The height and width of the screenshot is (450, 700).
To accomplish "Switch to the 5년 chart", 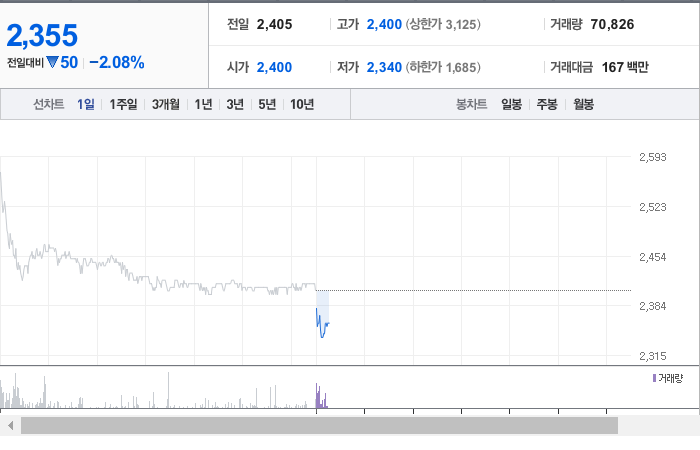I will pyautogui.click(x=267, y=104).
